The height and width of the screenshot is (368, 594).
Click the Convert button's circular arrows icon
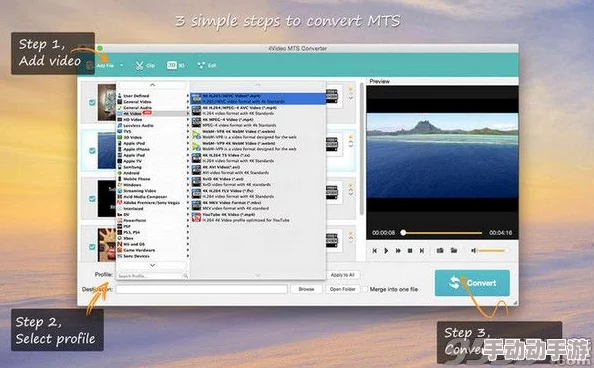point(455,283)
